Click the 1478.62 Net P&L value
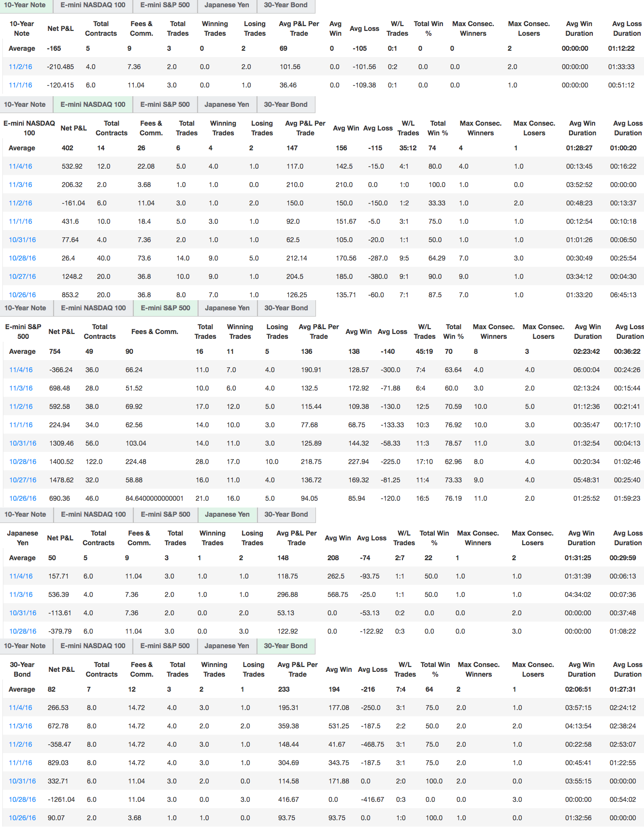This screenshot has height=827, width=644. click(61, 480)
